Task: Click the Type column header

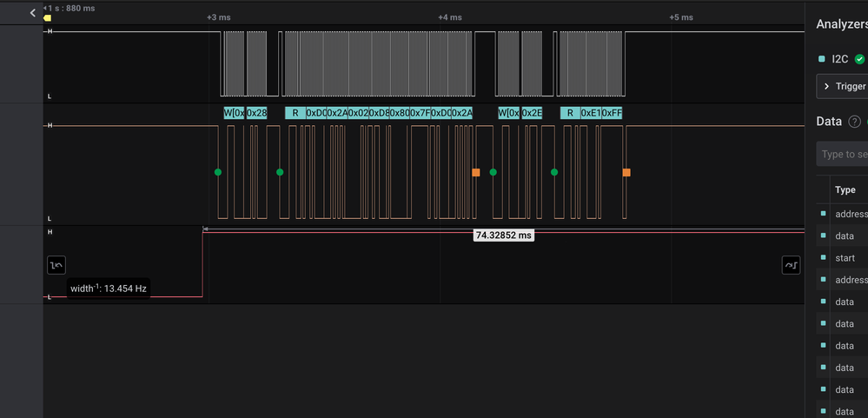Action: (845, 190)
